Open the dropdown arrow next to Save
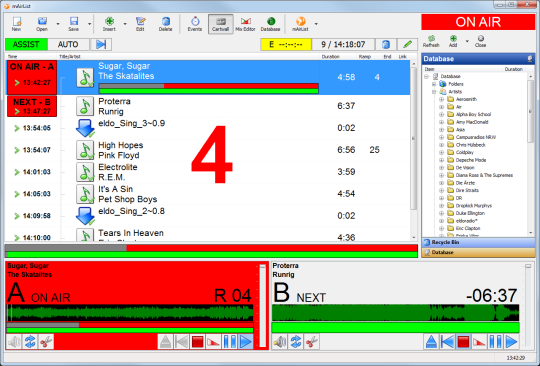This screenshot has width=540, height=366. point(90,24)
